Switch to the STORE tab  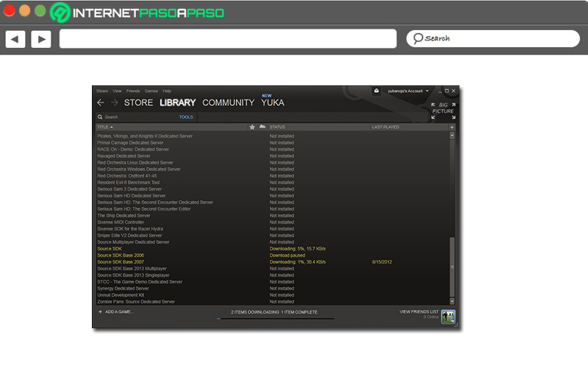coord(138,102)
